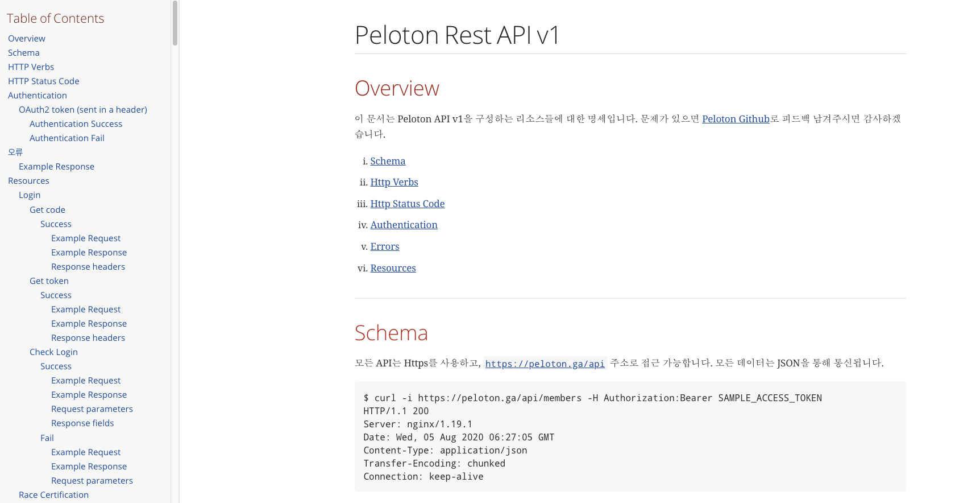The image size is (980, 503).
Task: Open HTTP Status Code from sidebar
Action: (43, 81)
